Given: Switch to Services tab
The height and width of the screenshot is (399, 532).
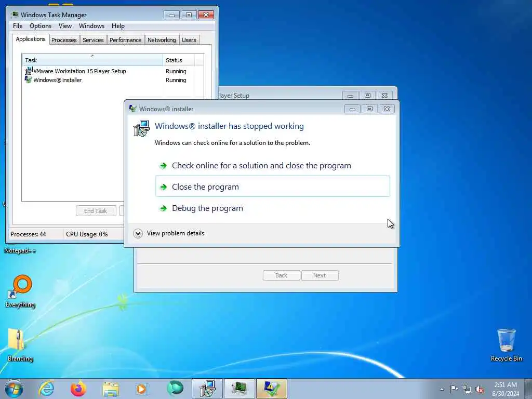Looking at the screenshot, I should point(93,40).
